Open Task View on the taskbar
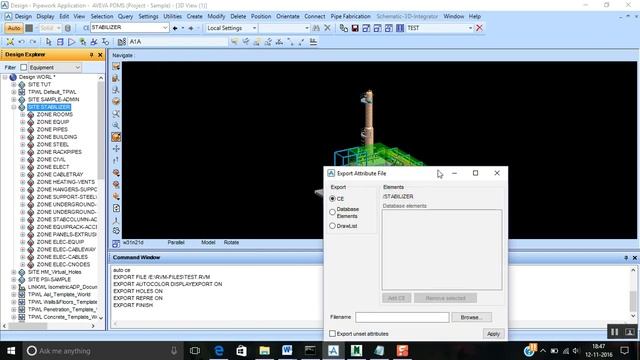The image size is (640, 360). click(195, 351)
